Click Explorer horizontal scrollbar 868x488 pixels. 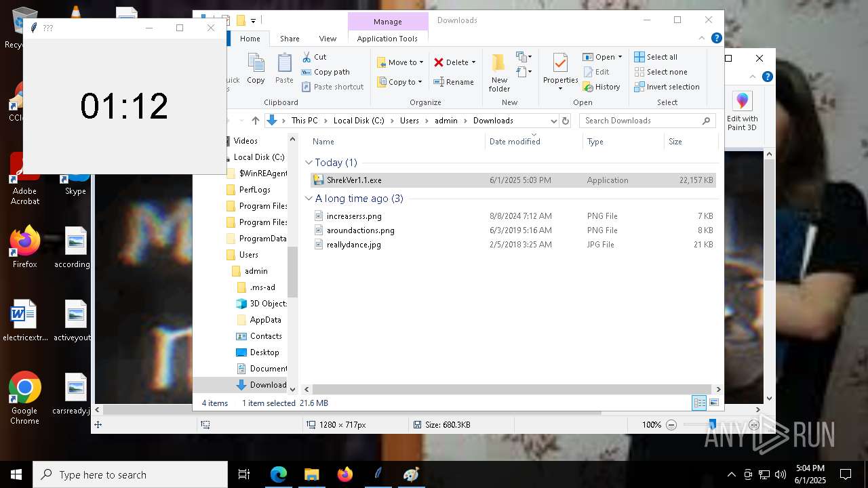512,390
